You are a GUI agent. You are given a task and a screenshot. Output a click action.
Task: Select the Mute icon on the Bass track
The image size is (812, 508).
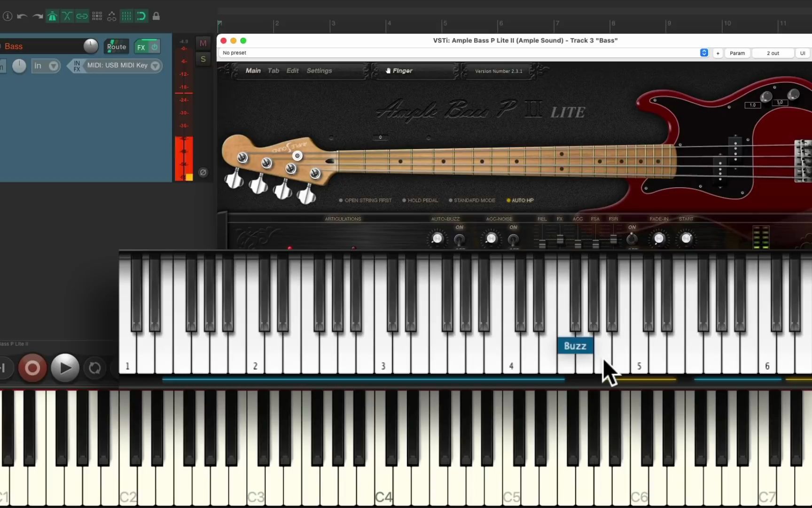point(203,43)
